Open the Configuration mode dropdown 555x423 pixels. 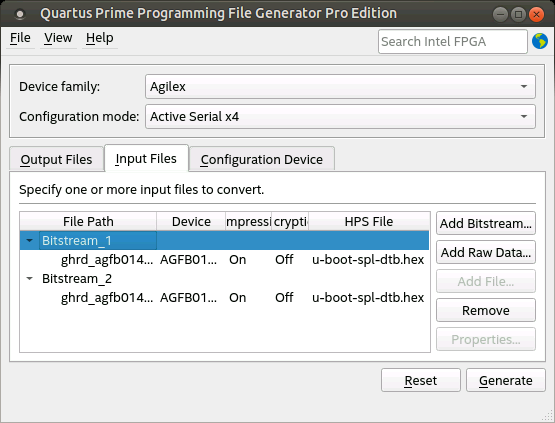pos(340,116)
